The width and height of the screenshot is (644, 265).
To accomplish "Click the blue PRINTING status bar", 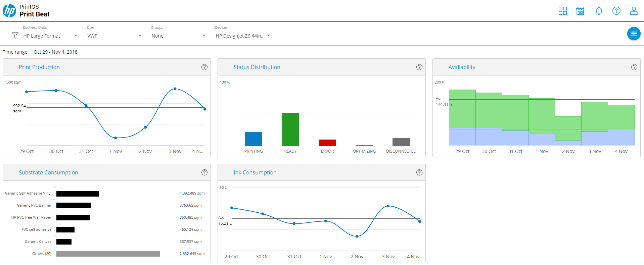I will (254, 139).
